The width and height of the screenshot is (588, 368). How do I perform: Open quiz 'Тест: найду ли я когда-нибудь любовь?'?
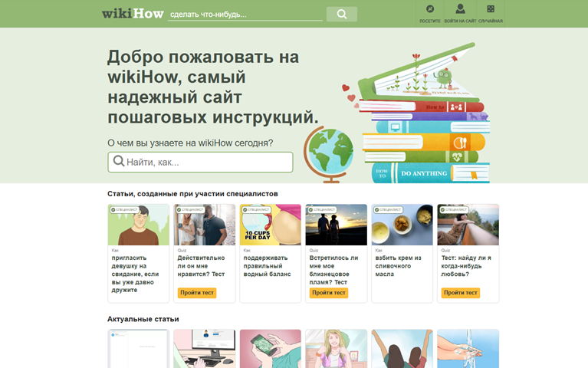(466, 266)
